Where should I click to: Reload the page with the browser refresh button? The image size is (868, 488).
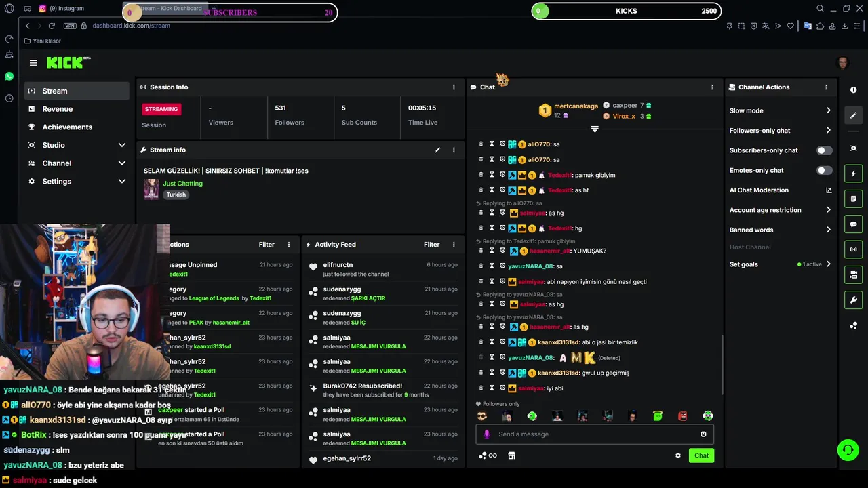pos(52,26)
